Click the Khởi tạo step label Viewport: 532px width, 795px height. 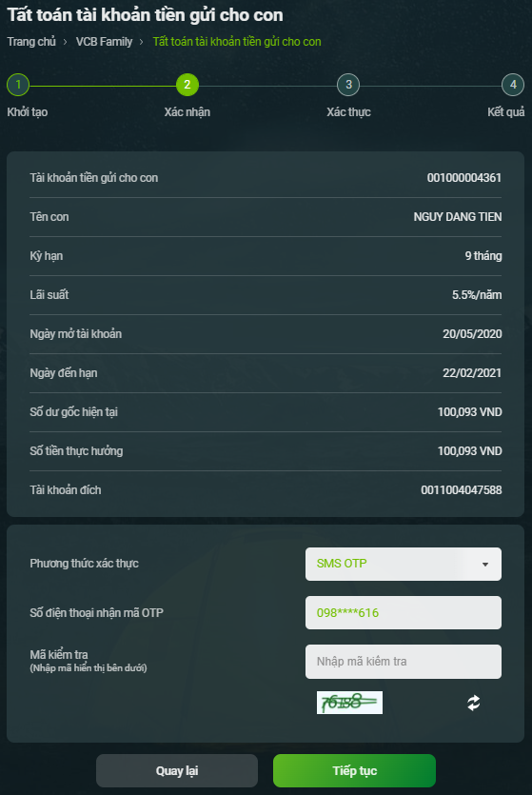pos(28,112)
